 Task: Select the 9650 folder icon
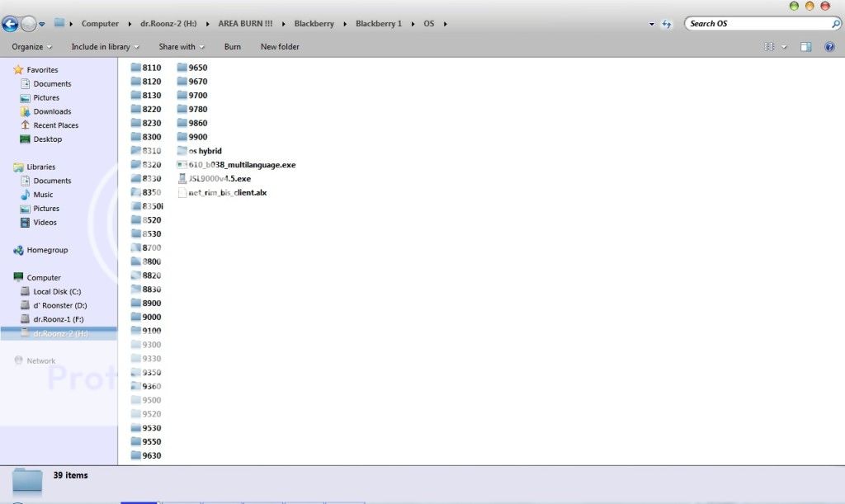(182, 68)
